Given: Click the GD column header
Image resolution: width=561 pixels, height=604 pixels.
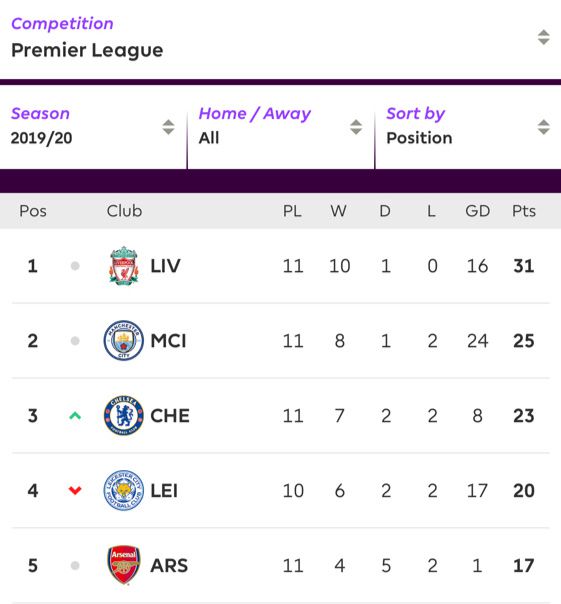Looking at the screenshot, I should click(x=477, y=211).
